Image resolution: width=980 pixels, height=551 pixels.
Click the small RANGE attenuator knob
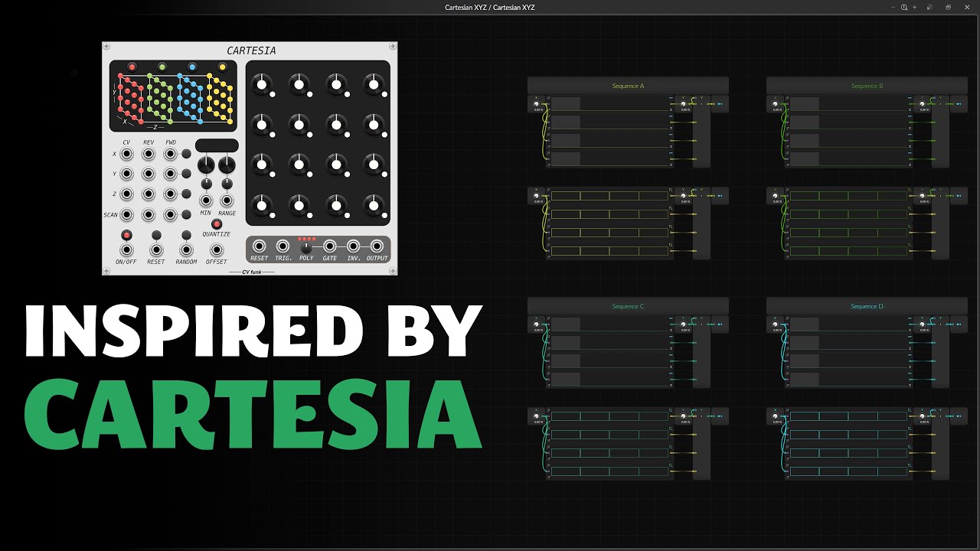[x=227, y=184]
